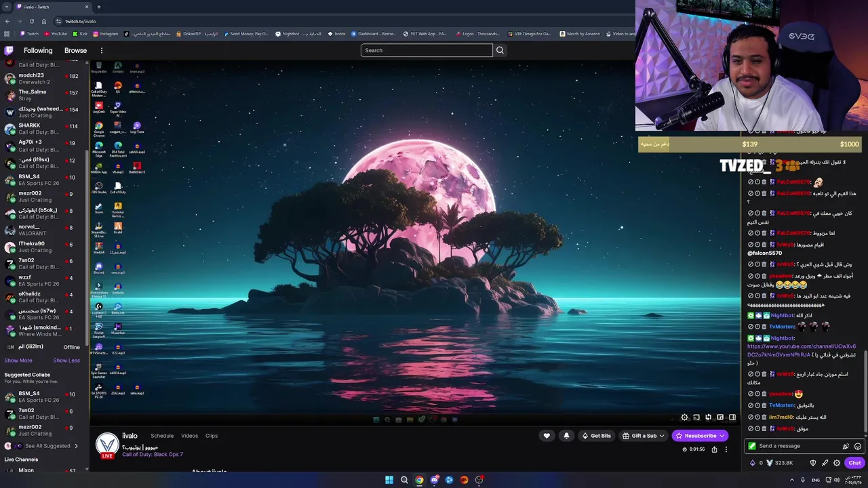Click the share icon under Resubscribe
868x488 pixels.
click(x=714, y=449)
